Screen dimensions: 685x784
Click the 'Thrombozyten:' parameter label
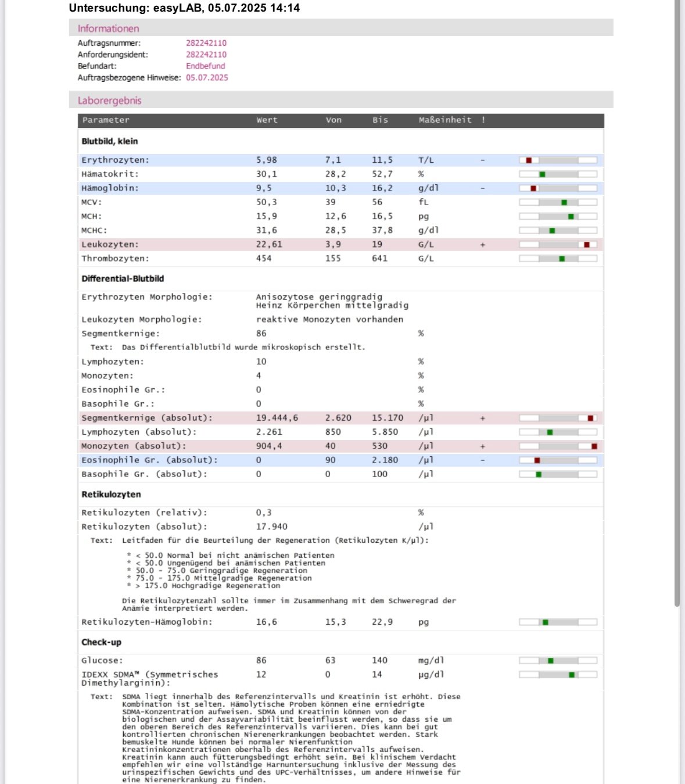coord(116,259)
